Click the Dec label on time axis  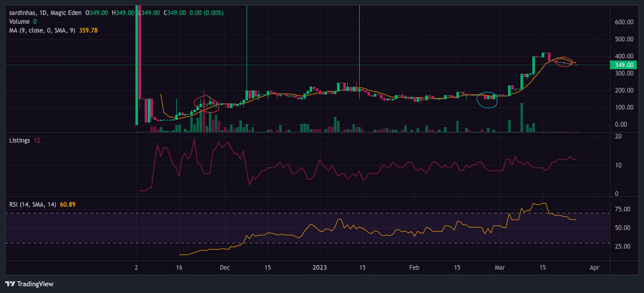point(224,268)
